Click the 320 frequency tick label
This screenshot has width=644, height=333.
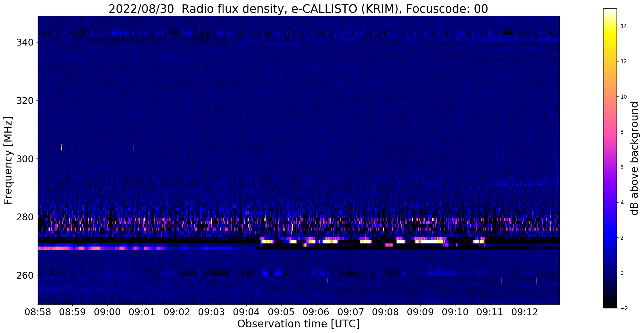pyautogui.click(x=25, y=100)
